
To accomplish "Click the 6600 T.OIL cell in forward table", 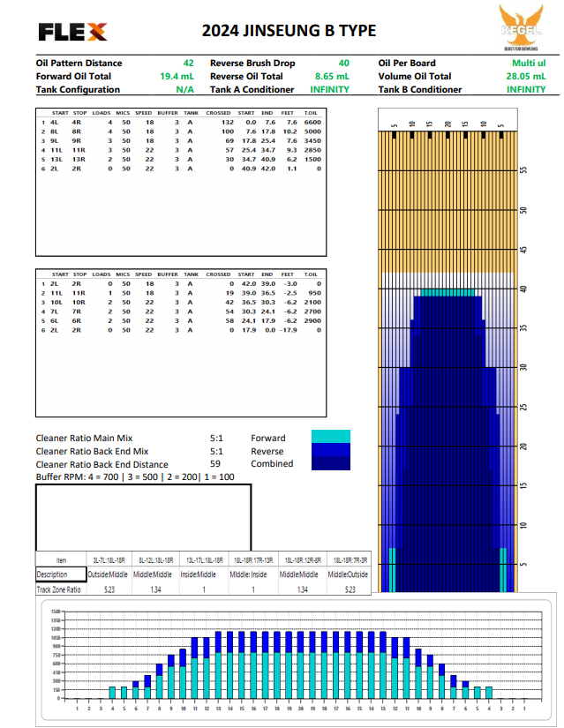I will 312,122.
